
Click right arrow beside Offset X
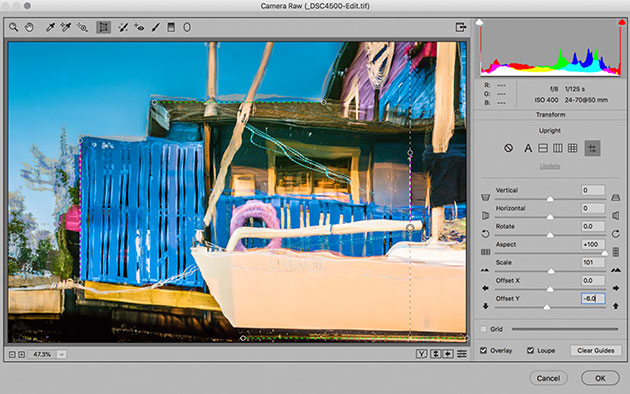[x=616, y=288]
